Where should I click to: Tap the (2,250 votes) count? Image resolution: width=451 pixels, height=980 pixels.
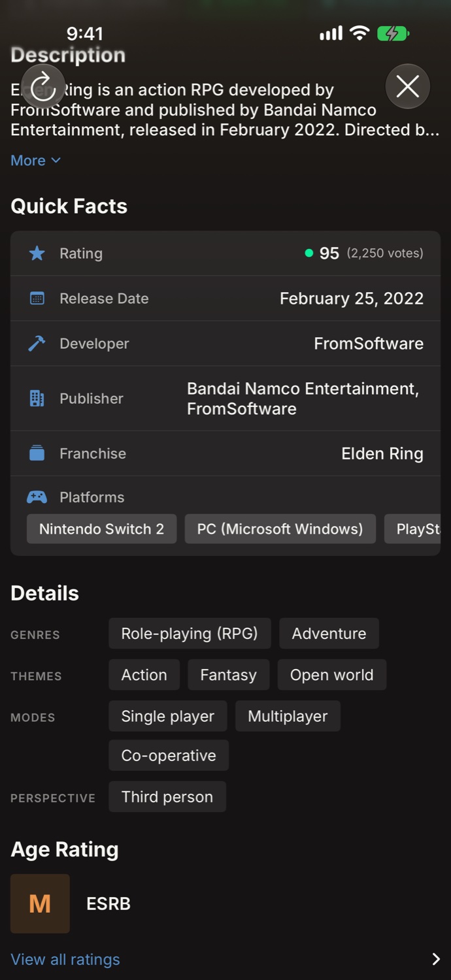[385, 253]
